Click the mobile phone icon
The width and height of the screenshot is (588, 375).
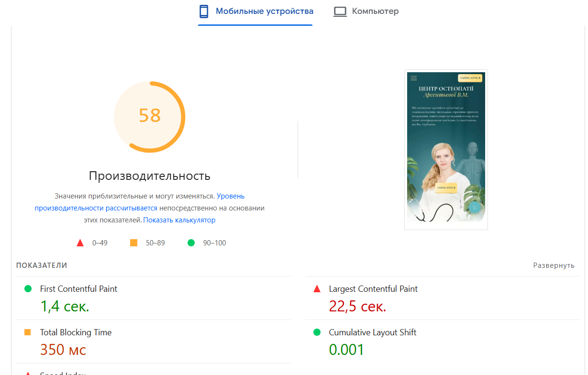click(204, 11)
